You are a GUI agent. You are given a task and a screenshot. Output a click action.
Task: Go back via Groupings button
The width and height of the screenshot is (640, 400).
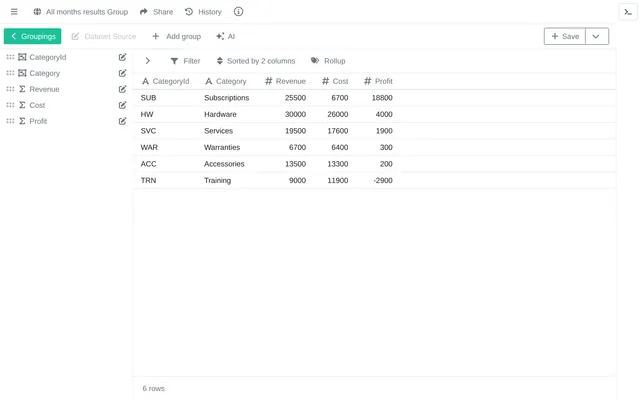coord(33,36)
